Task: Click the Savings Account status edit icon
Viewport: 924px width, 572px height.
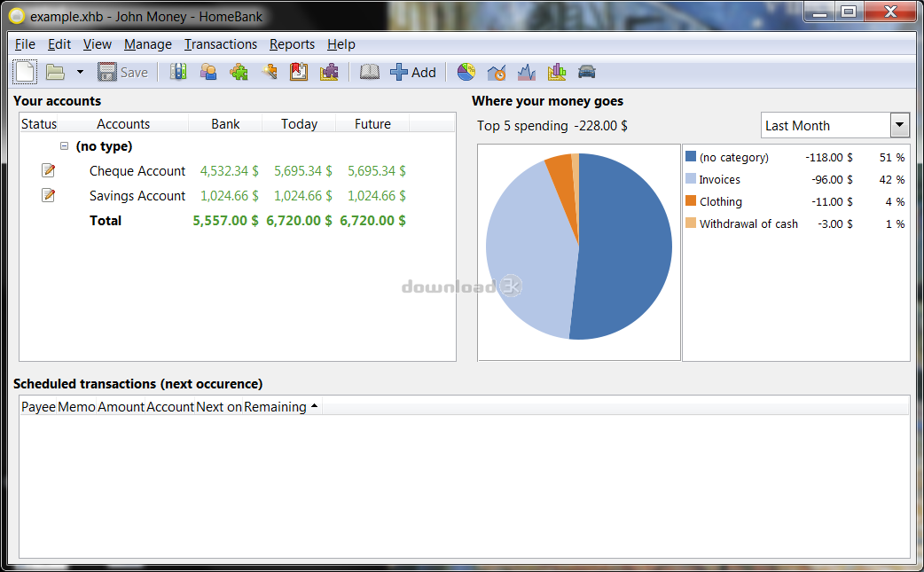Action: pyautogui.click(x=48, y=195)
